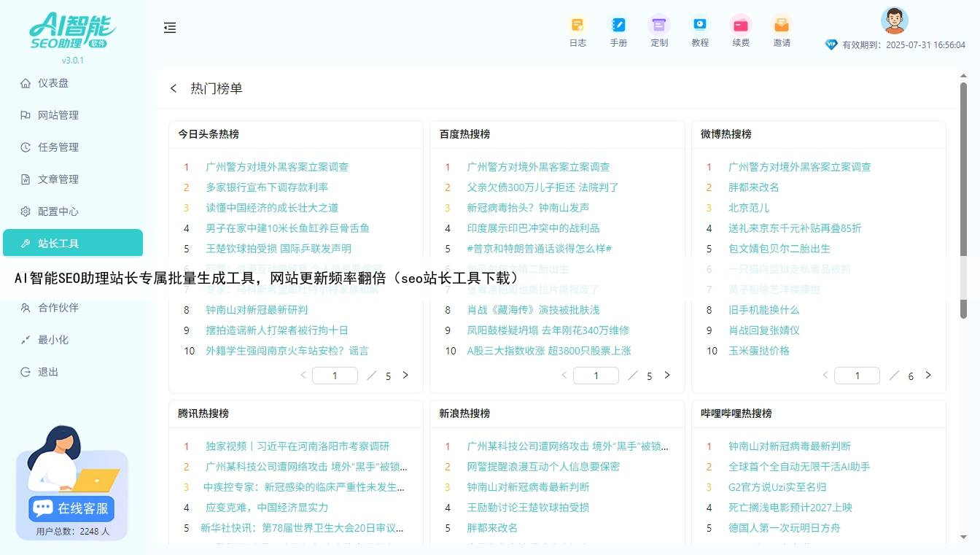Go back using the arrow beside 热门榜单

(x=174, y=88)
